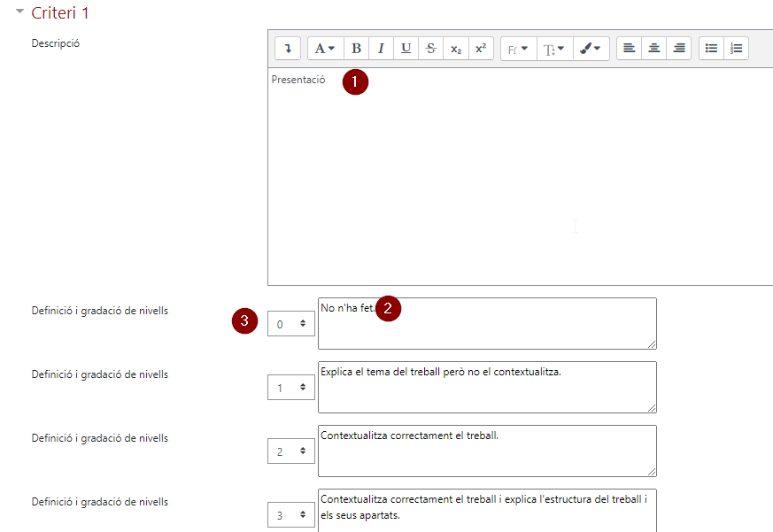Open the grade selector showing 1
The image size is (773, 532).
[x=290, y=388]
